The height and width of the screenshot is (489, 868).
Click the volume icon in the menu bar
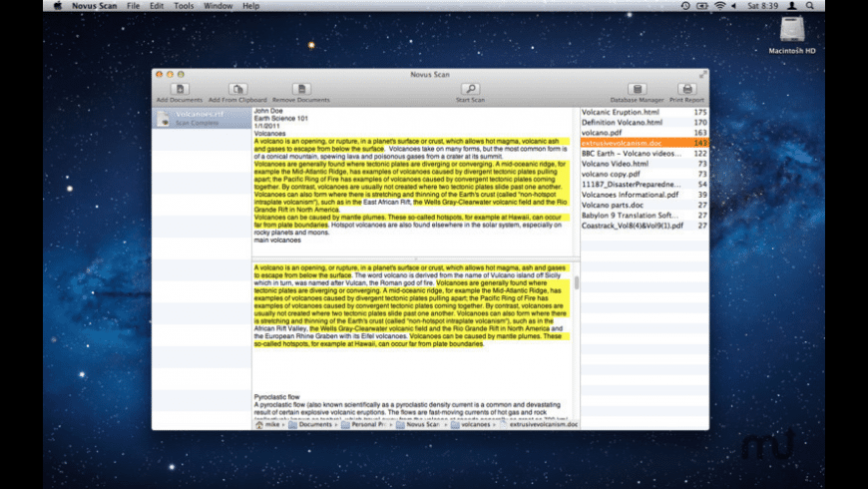(x=734, y=6)
